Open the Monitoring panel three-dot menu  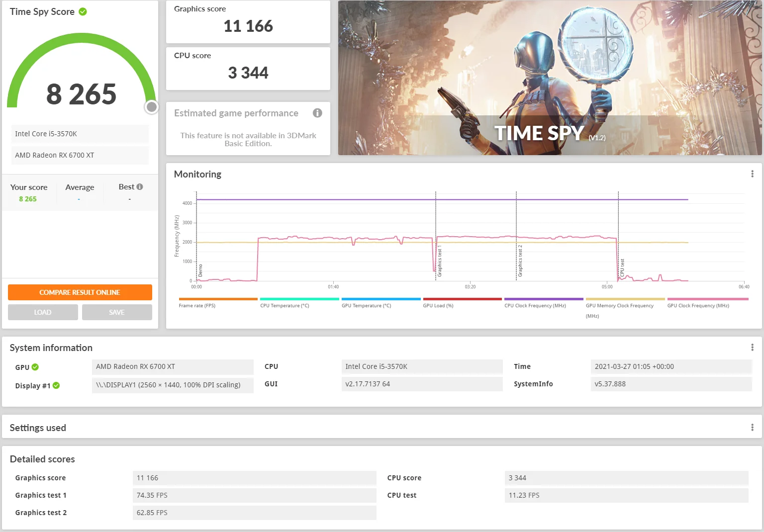click(752, 174)
